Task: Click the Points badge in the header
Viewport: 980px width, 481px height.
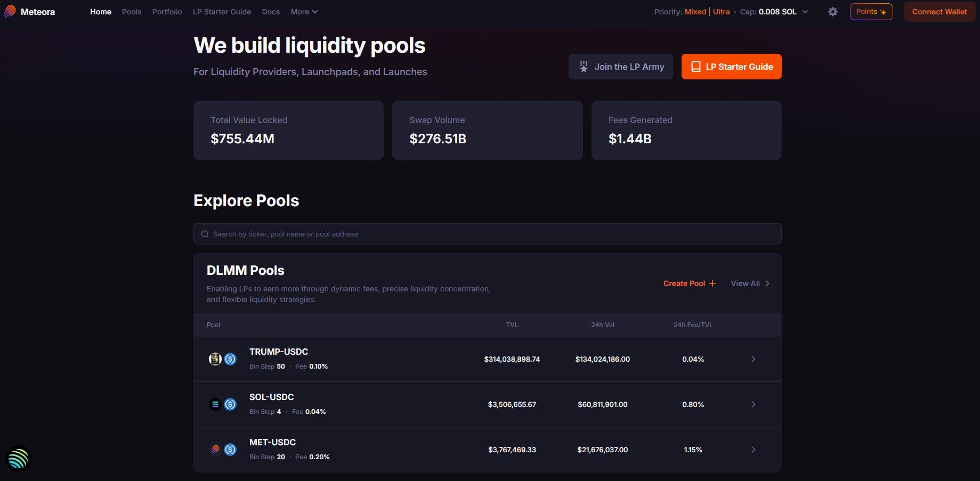Action: tap(871, 11)
